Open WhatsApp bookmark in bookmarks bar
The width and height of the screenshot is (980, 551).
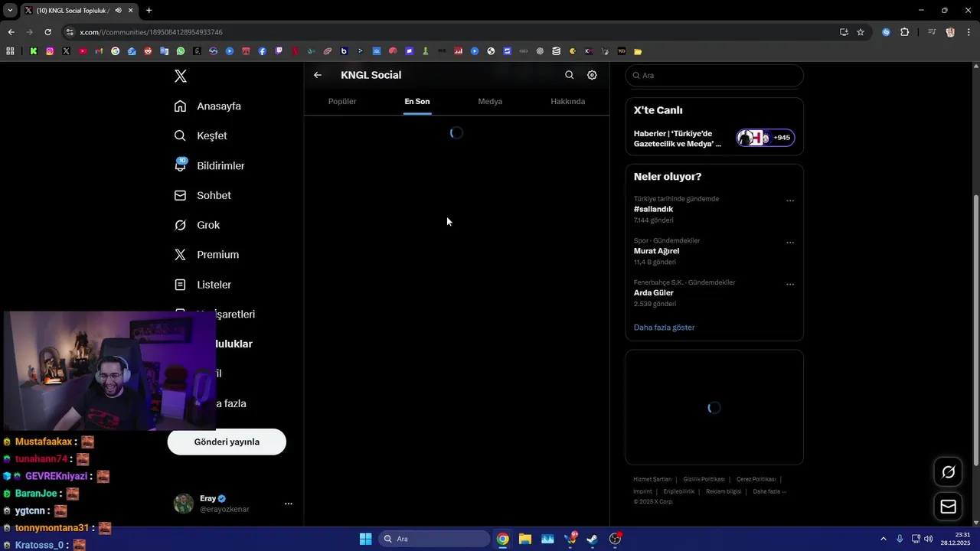(181, 51)
